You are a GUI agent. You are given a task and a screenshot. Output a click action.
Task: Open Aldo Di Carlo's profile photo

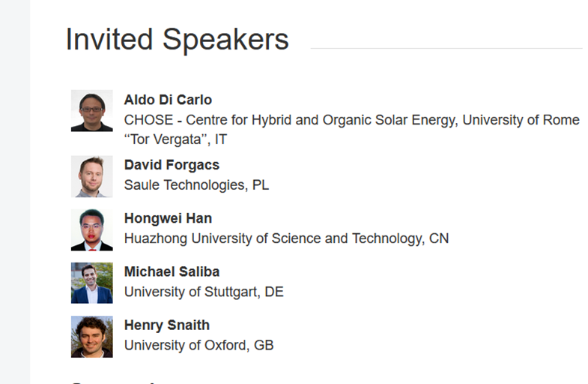tap(92, 111)
